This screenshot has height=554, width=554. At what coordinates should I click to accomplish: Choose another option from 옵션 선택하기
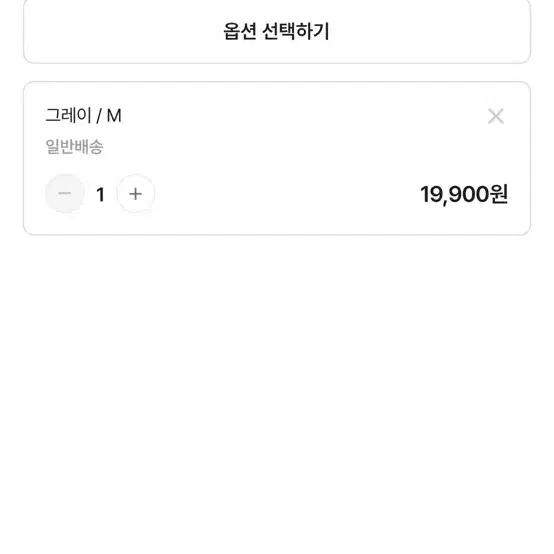pyautogui.click(x=277, y=31)
